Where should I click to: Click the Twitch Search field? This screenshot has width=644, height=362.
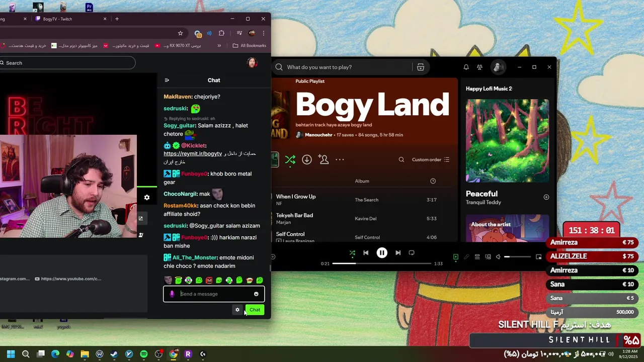coord(67,63)
